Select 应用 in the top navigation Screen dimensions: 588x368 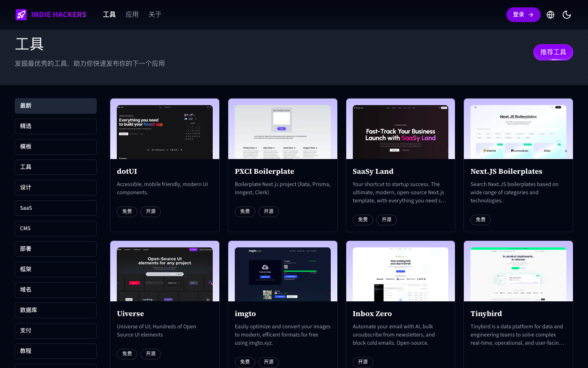132,14
